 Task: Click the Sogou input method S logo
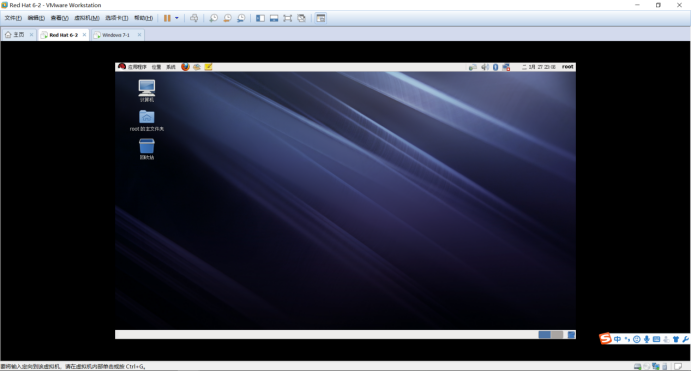(605, 338)
